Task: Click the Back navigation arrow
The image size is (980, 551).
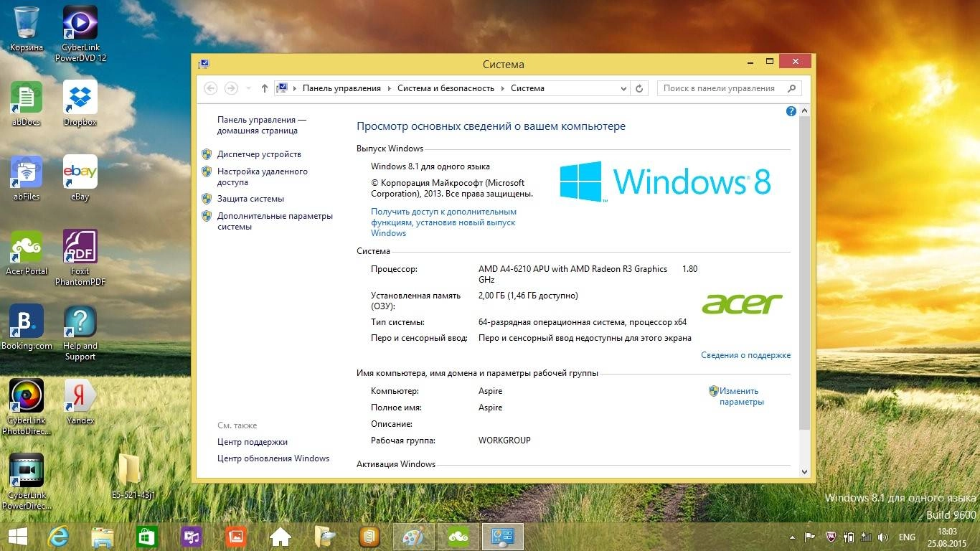Action: click(x=210, y=88)
